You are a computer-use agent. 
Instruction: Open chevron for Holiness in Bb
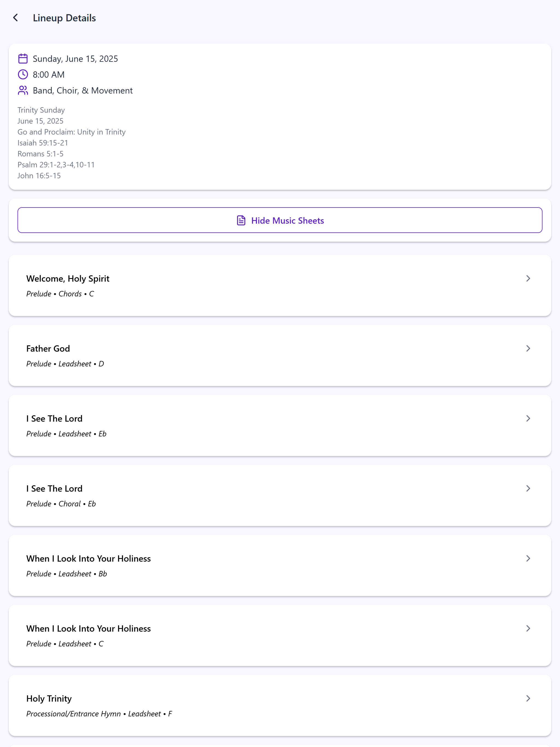[x=528, y=558]
